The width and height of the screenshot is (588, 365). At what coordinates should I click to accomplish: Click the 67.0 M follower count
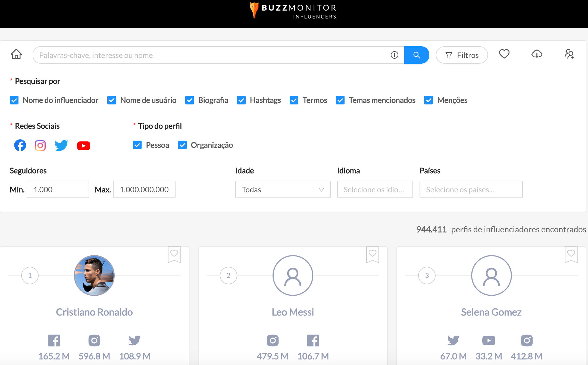(453, 356)
